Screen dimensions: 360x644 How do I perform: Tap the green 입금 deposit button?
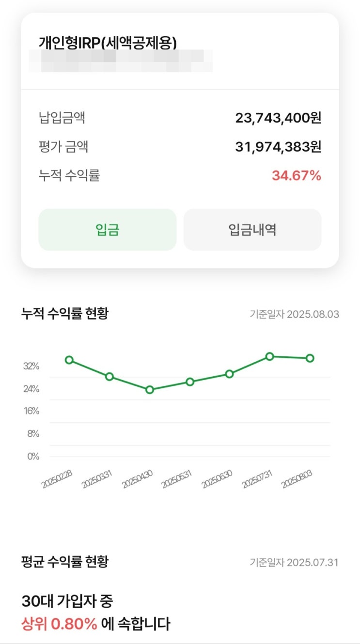pyautogui.click(x=108, y=230)
